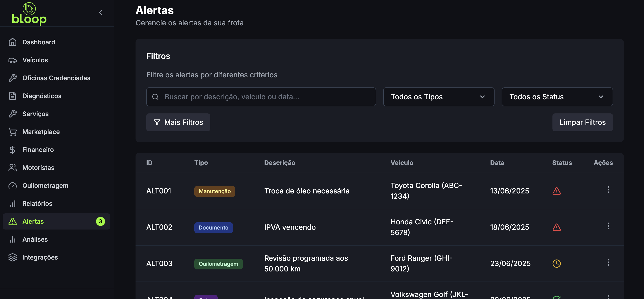Select the Diagnósticos page icon
The width and height of the screenshot is (644, 299).
(x=13, y=96)
